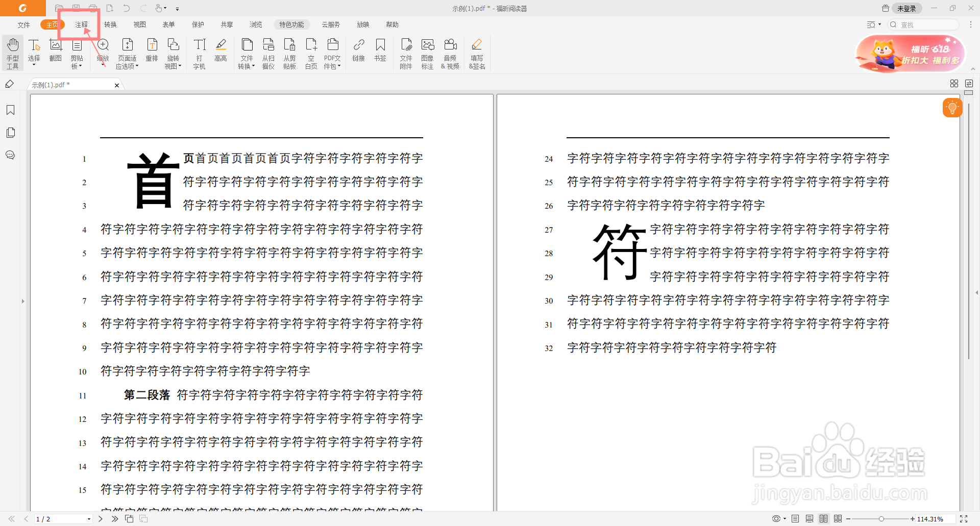Image resolution: width=980 pixels, height=526 pixels.
Task: Expand the right side panel arrow
Action: pyautogui.click(x=976, y=293)
